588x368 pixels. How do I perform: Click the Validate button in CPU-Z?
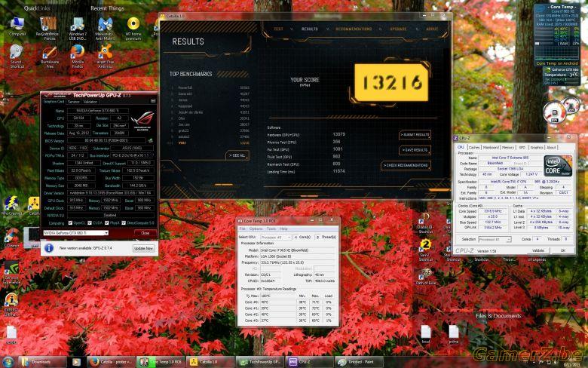(x=537, y=250)
